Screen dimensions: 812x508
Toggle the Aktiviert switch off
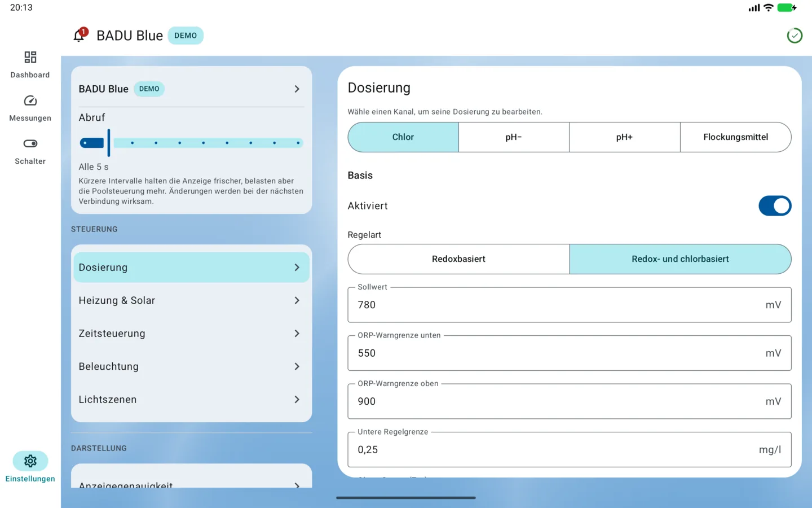click(x=775, y=206)
